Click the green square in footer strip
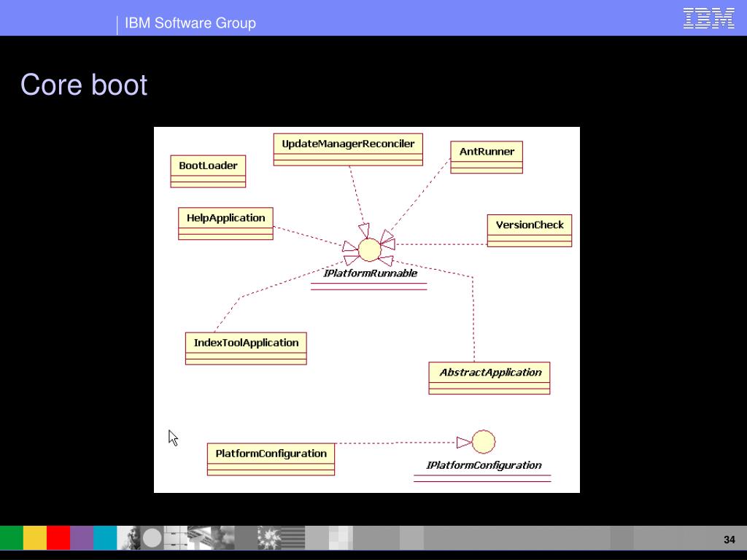Viewport: 747px width, 560px height. point(12,537)
